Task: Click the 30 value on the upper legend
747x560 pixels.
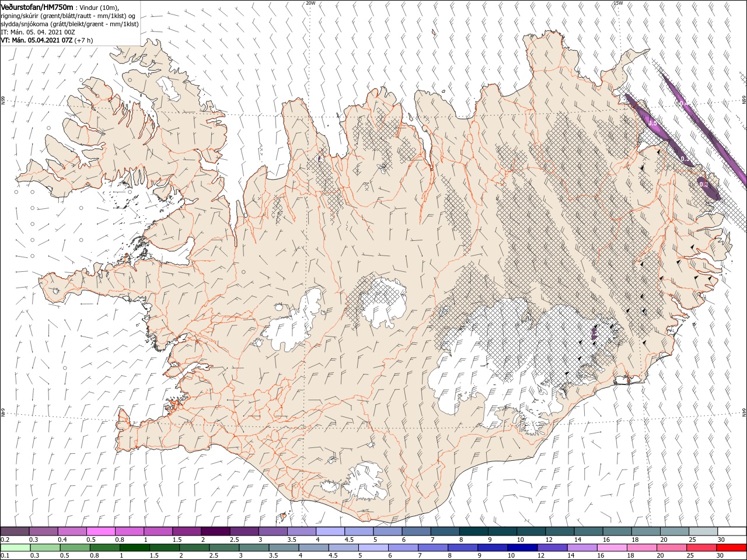Action: tap(720, 540)
